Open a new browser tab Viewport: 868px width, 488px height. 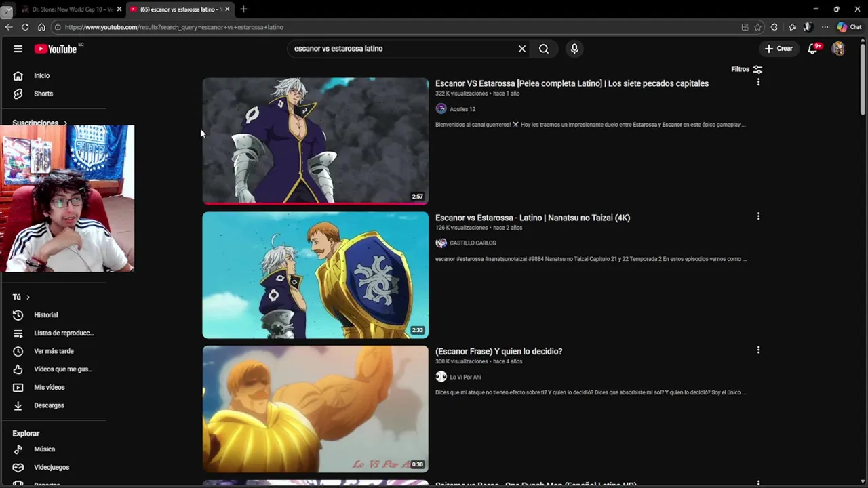coord(243,9)
